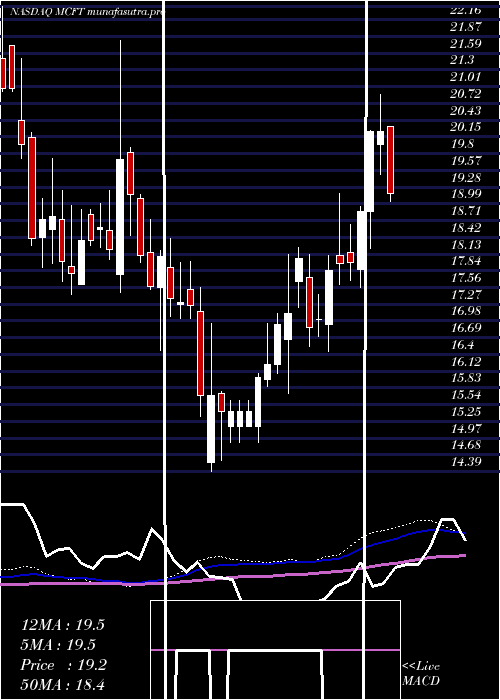Click the 21.87 price axis label
500x700 pixels.
[466, 27]
